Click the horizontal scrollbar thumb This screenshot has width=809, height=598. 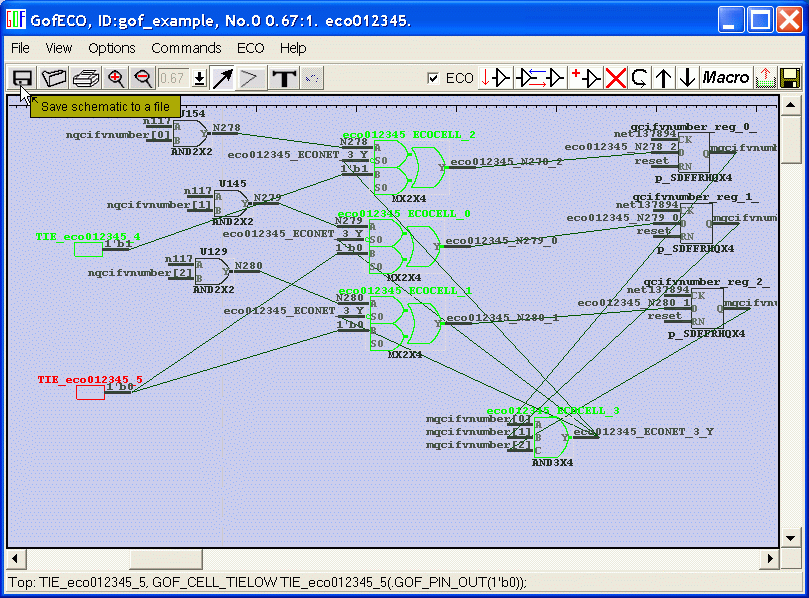tap(163, 558)
